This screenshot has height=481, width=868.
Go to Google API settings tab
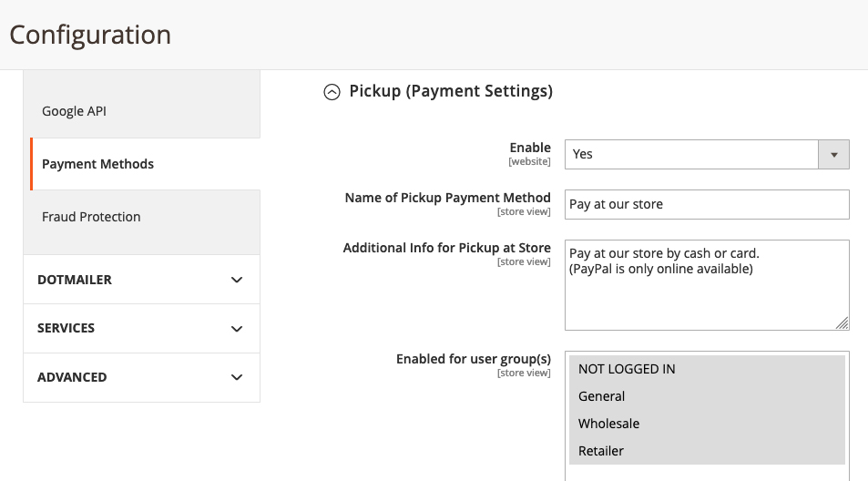(75, 111)
